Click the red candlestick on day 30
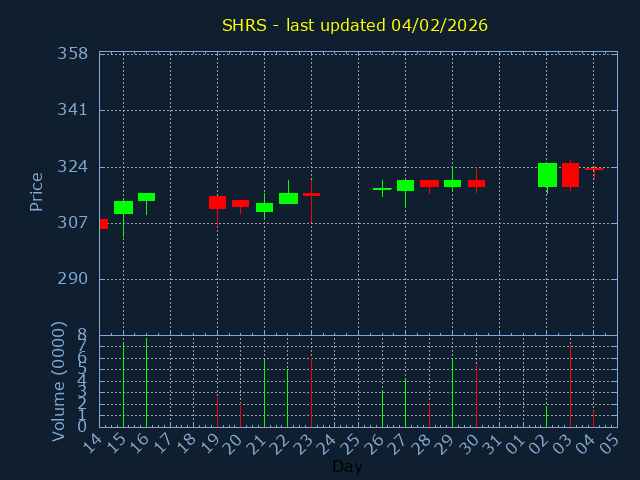This screenshot has width=640, height=480. (x=476, y=183)
